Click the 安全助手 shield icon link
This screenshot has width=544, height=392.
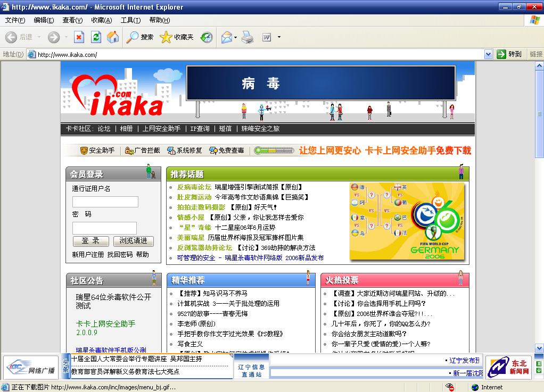[x=97, y=151]
